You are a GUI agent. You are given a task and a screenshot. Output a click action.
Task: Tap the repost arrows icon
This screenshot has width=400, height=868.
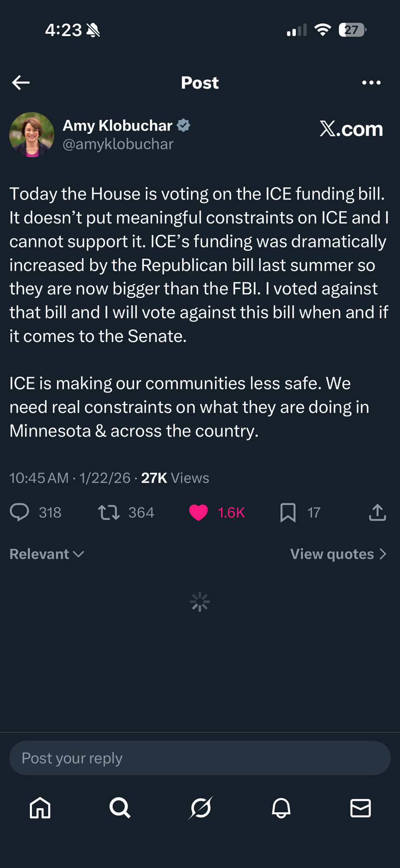click(109, 512)
